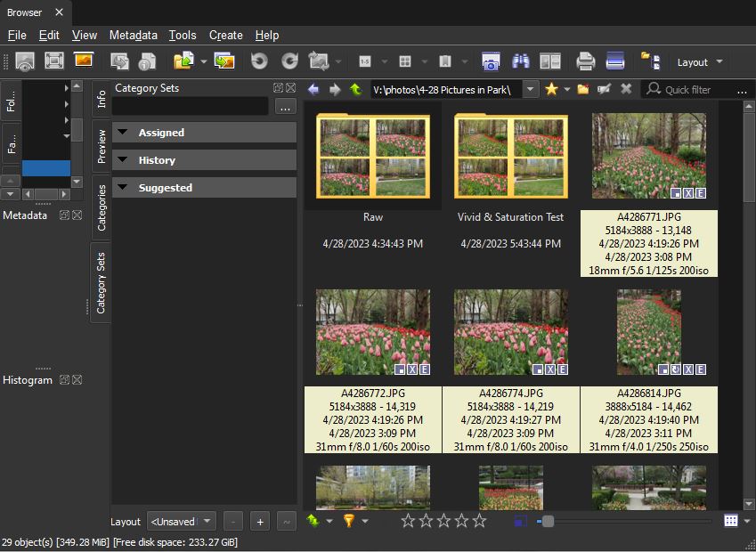Click the Rotate right icon
The image size is (756, 552).
coord(289,61)
